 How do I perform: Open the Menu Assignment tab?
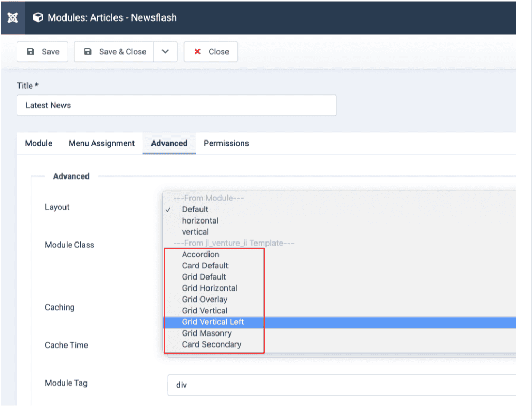click(x=101, y=143)
